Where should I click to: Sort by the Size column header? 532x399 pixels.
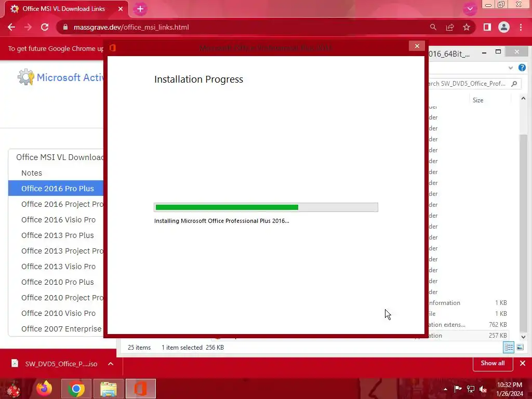click(478, 100)
